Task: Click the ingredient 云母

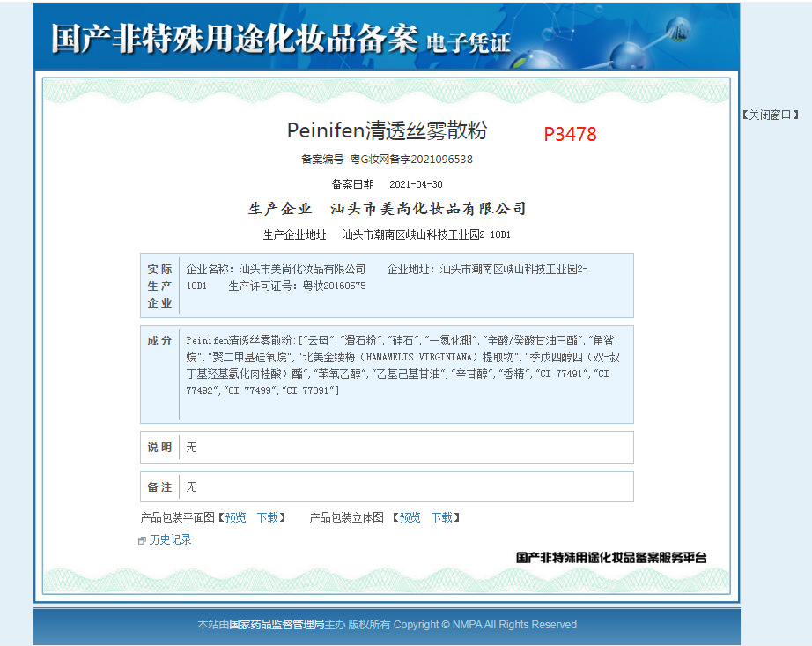Action: (319, 341)
